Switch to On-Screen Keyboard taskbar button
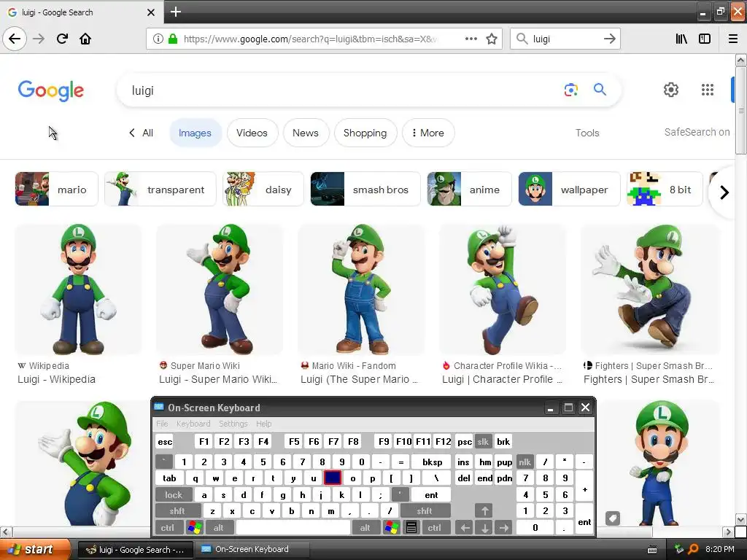The width and height of the screenshot is (747, 560). [x=252, y=550]
